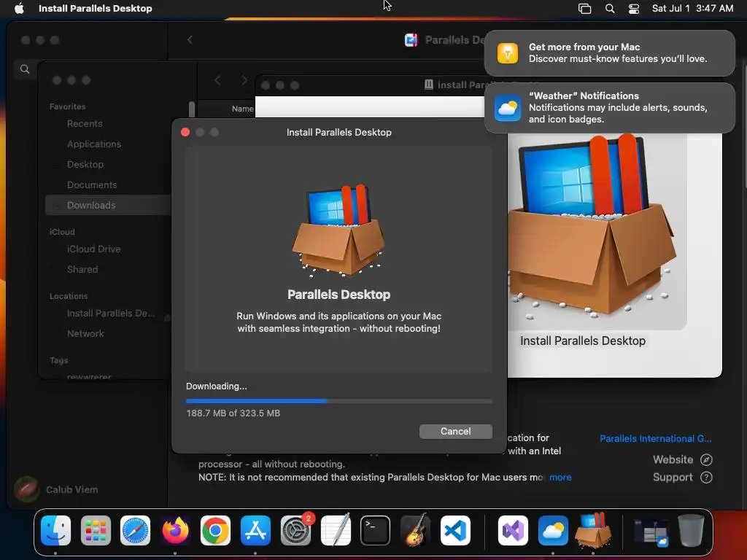
Task: Open the Weather Notifications alert
Action: tap(609, 108)
